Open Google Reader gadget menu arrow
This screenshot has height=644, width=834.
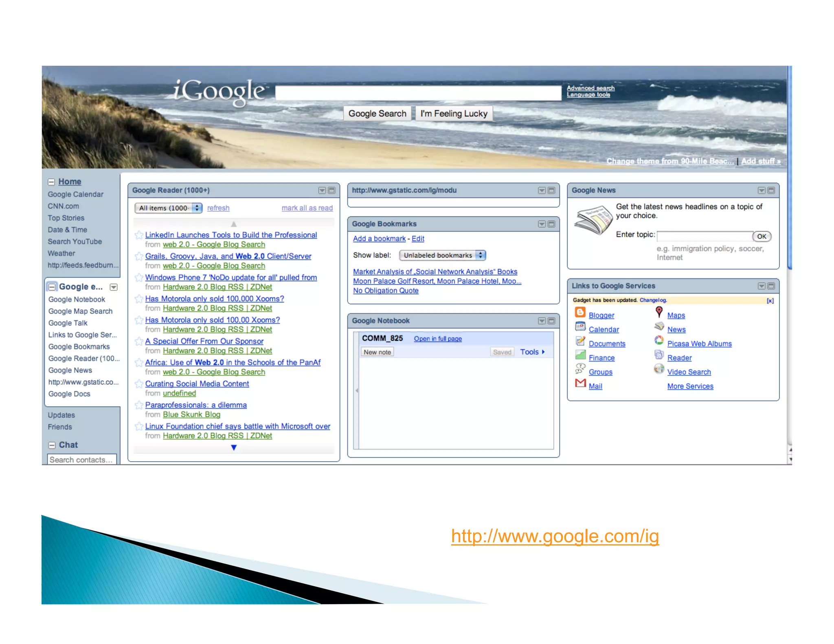click(x=322, y=191)
